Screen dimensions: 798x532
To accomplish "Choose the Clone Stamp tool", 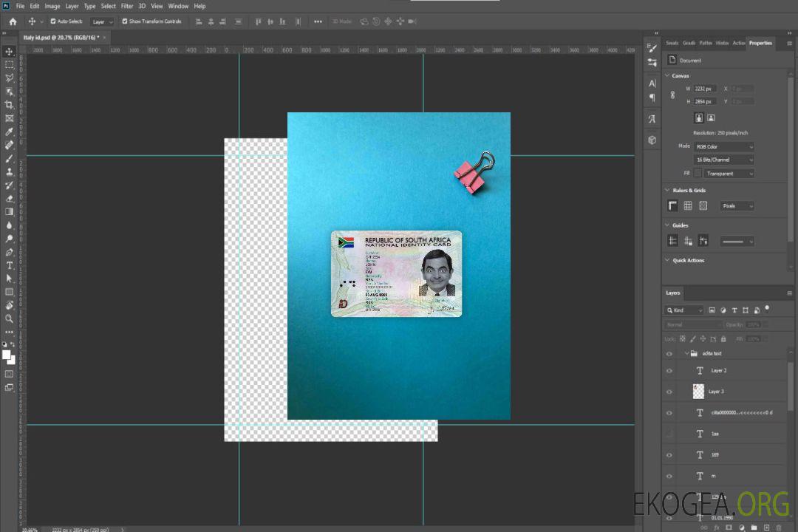I will click(10, 171).
